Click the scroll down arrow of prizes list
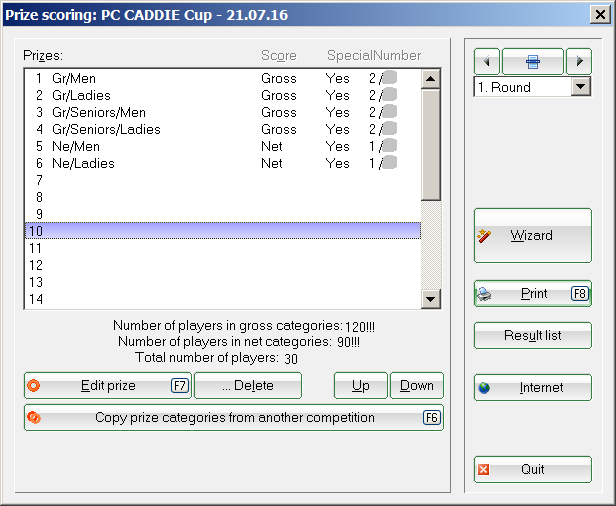 coord(431,299)
